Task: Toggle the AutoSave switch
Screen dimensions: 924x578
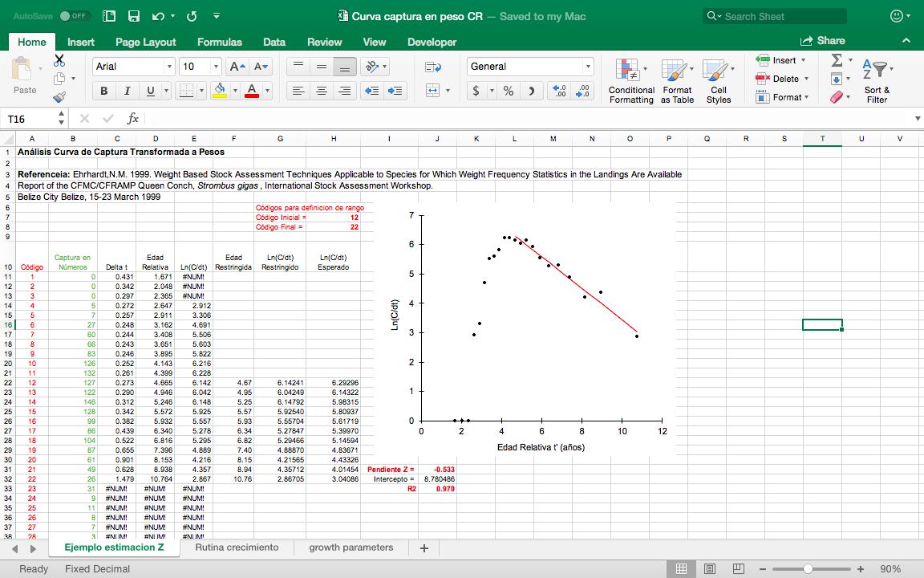Action: tap(74, 16)
